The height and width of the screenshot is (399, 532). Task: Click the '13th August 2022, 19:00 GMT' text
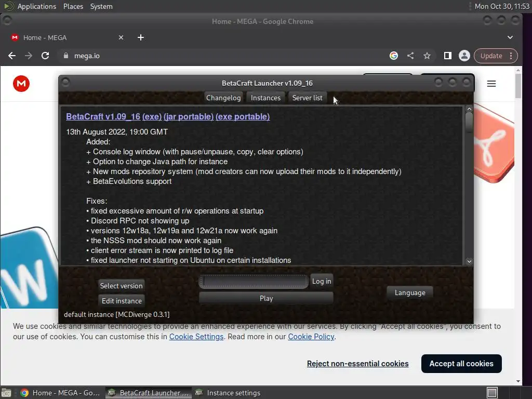tap(117, 132)
